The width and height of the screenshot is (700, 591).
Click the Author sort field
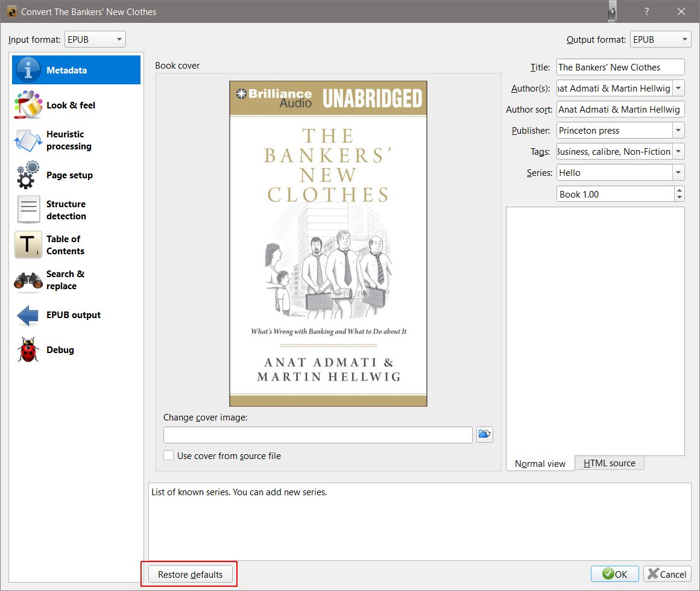pyautogui.click(x=620, y=109)
